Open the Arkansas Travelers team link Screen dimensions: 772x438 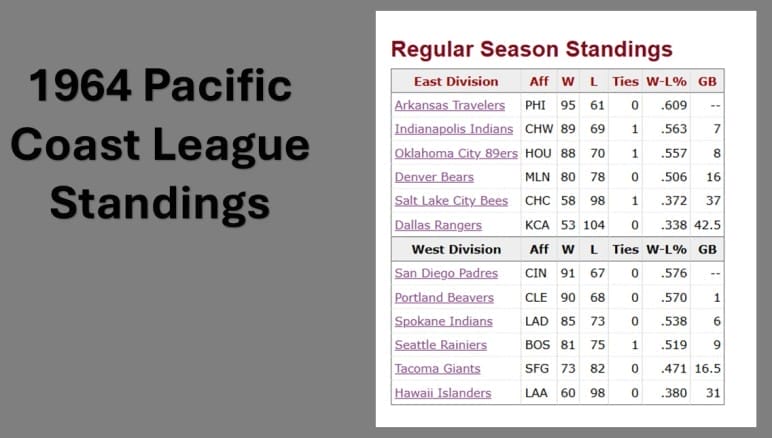click(x=449, y=105)
